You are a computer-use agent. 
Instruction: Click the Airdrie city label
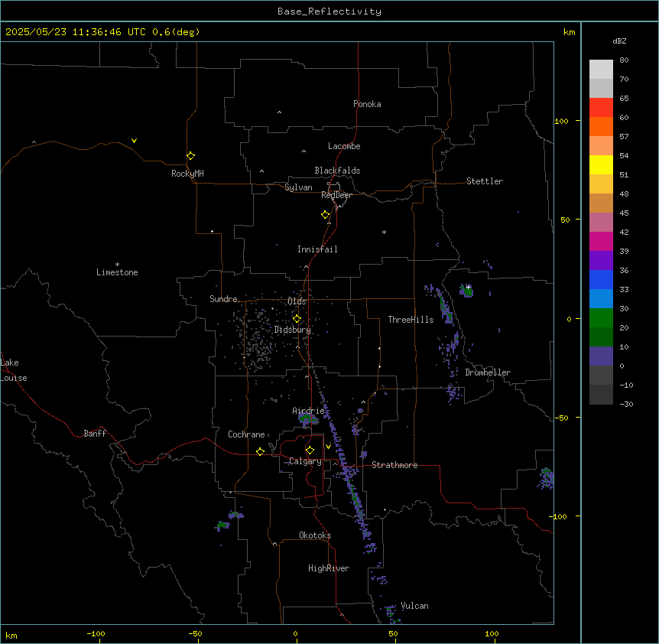(x=308, y=411)
